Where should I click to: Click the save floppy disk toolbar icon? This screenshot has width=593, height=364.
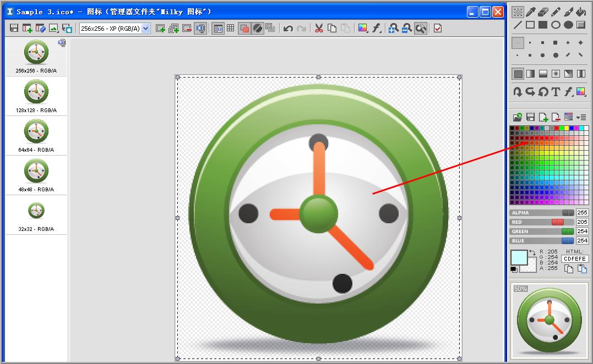point(14,29)
